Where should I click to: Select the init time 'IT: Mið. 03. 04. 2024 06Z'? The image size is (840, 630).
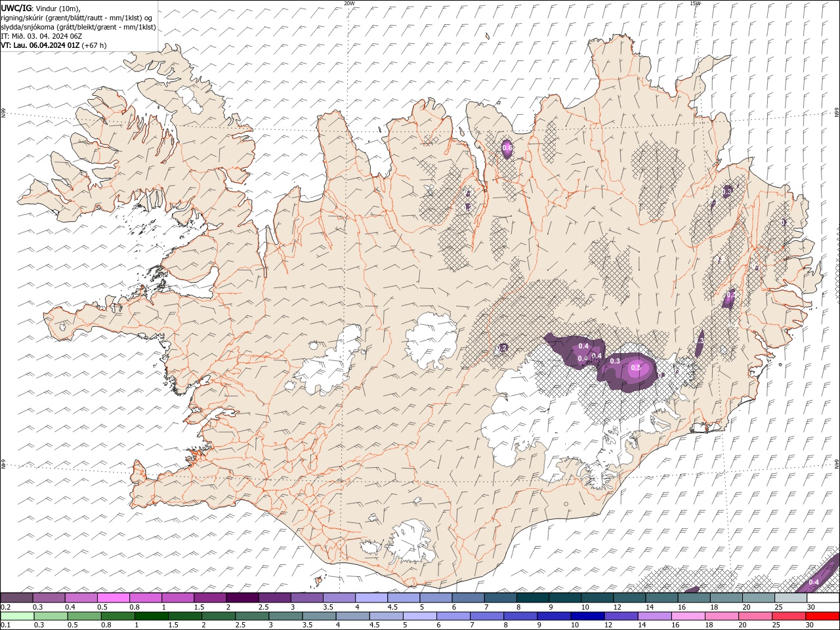41,36
